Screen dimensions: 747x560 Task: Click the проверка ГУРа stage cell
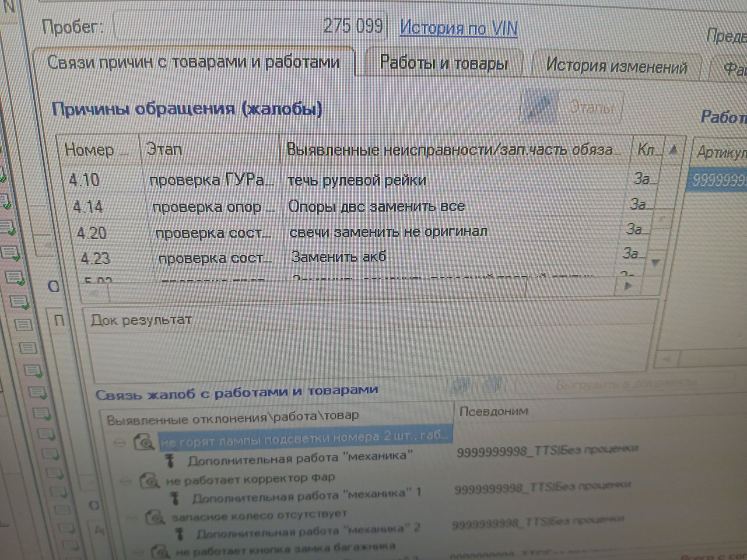(211, 180)
